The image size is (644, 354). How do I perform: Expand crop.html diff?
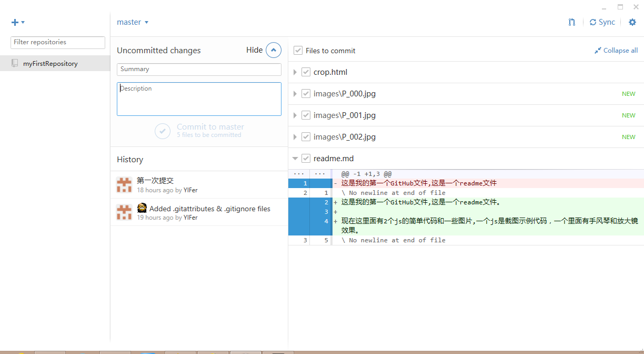pyautogui.click(x=295, y=72)
